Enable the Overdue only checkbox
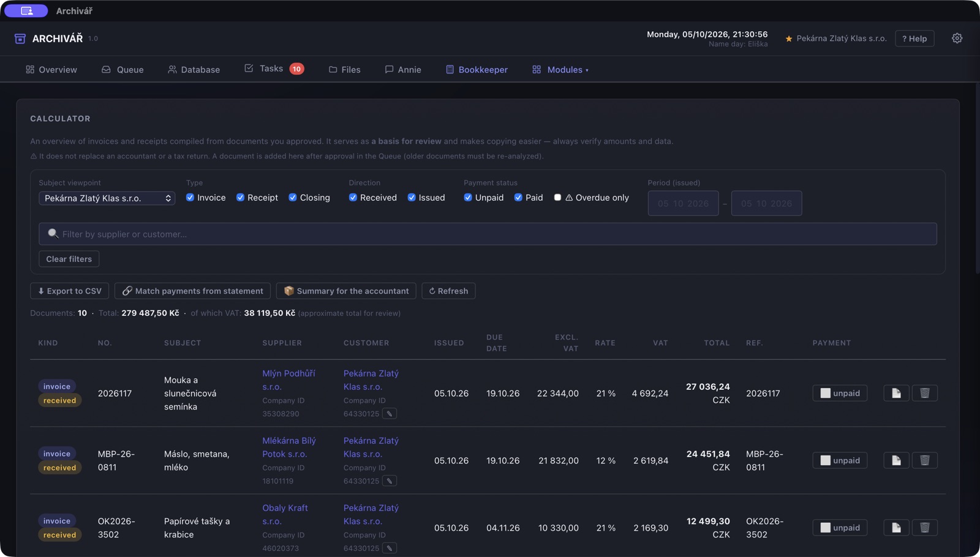 (557, 198)
